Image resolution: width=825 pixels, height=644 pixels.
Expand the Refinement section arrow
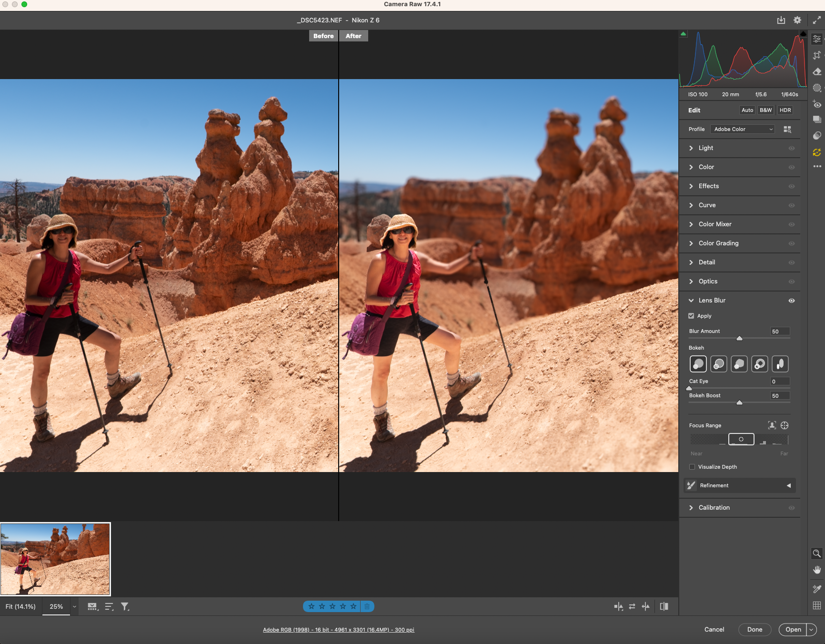click(x=789, y=485)
